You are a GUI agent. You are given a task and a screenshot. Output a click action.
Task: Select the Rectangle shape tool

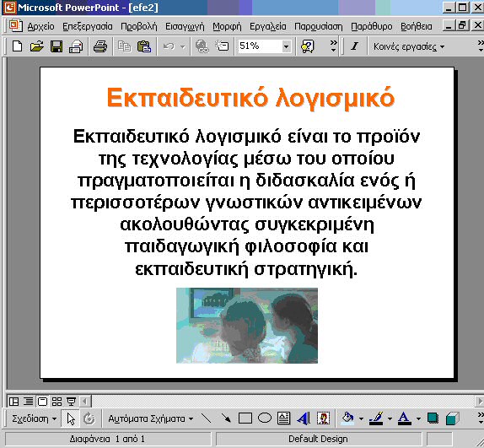(245, 418)
